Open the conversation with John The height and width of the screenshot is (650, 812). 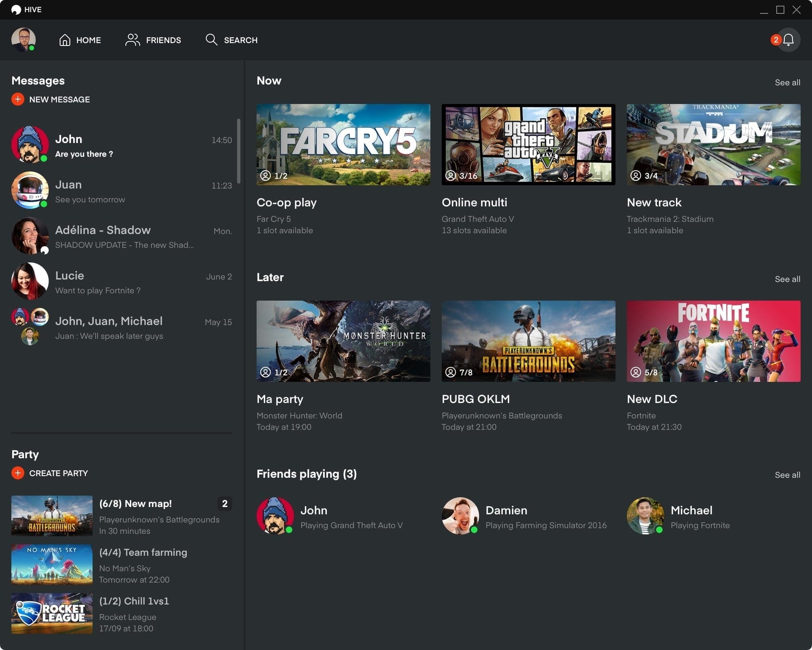pyautogui.click(x=122, y=145)
